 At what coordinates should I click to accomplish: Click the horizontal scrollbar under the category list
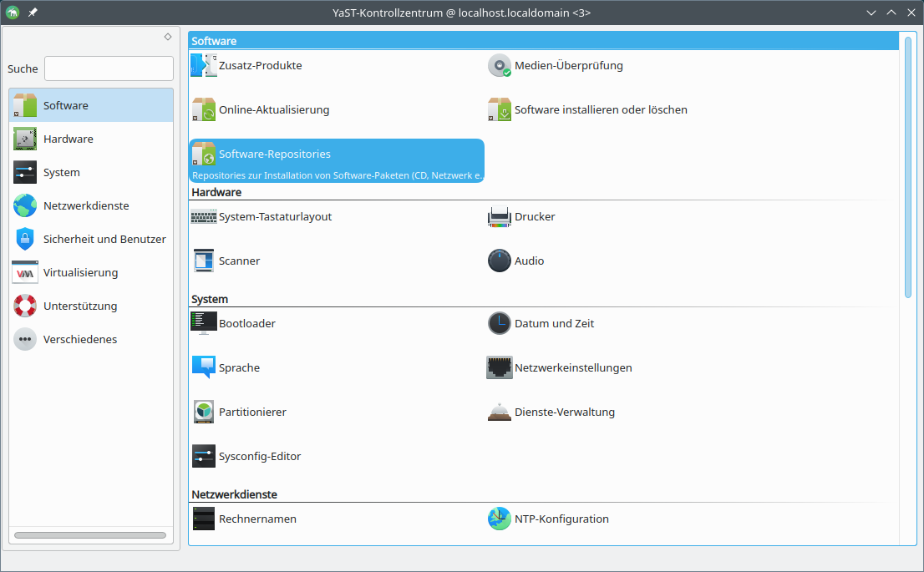[90, 535]
